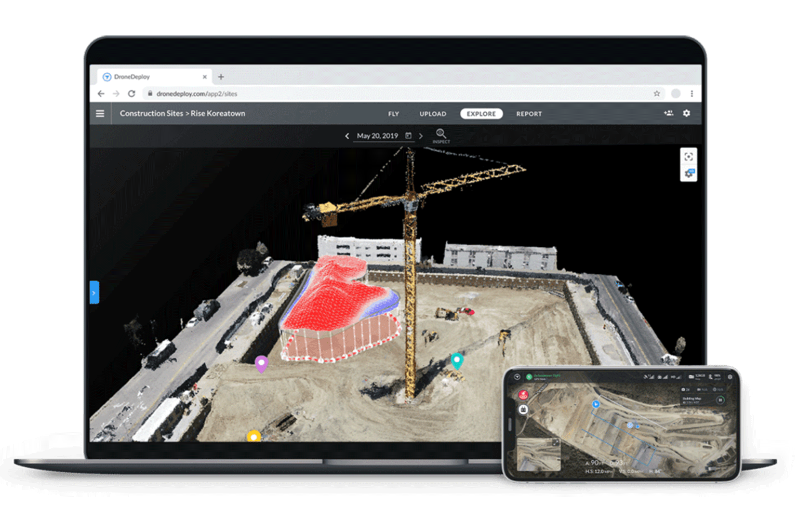
Task: Switch to the Fly tab
Action: pos(393,114)
